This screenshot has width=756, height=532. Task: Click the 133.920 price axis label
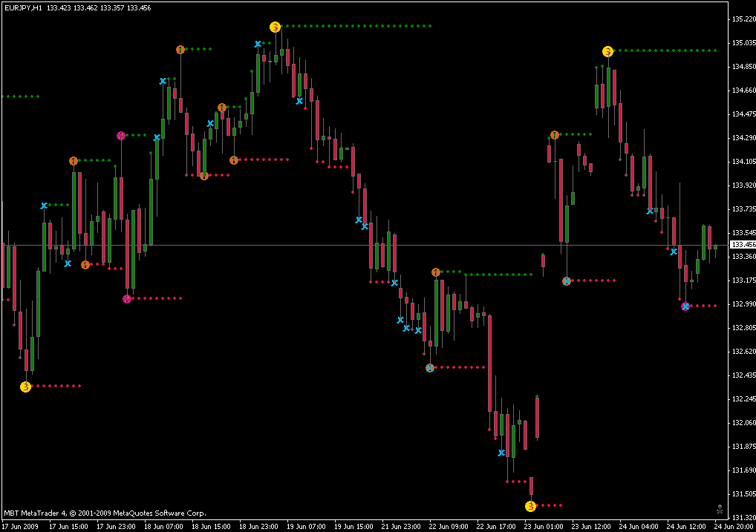pos(743,185)
